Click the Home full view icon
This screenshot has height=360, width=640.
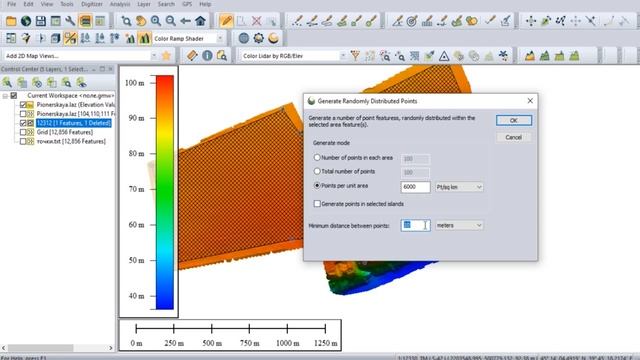point(200,21)
